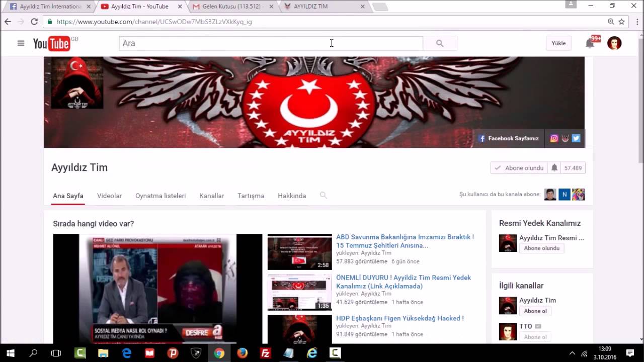This screenshot has width=644, height=362.
Task: Click in the YouTube search field
Action: pos(271,43)
